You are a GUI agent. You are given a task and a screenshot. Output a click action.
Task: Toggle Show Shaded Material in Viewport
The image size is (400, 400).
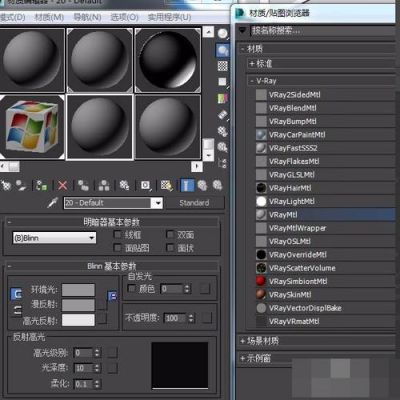point(166,185)
